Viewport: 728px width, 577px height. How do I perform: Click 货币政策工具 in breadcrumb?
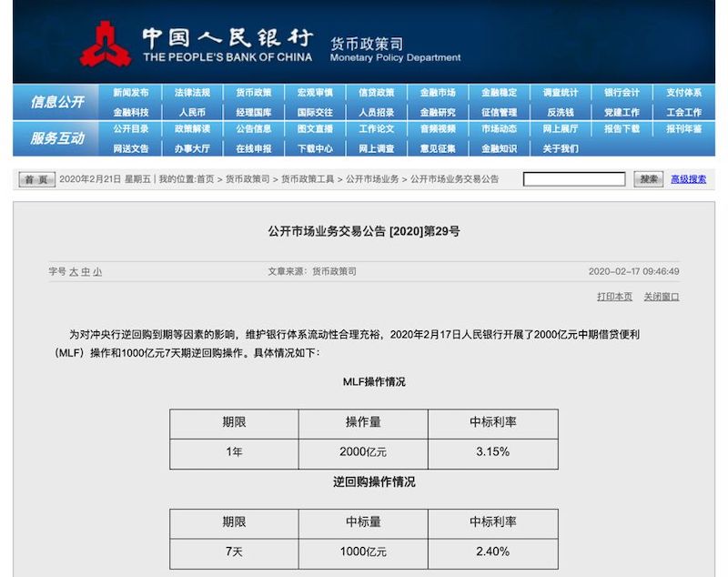(308, 180)
